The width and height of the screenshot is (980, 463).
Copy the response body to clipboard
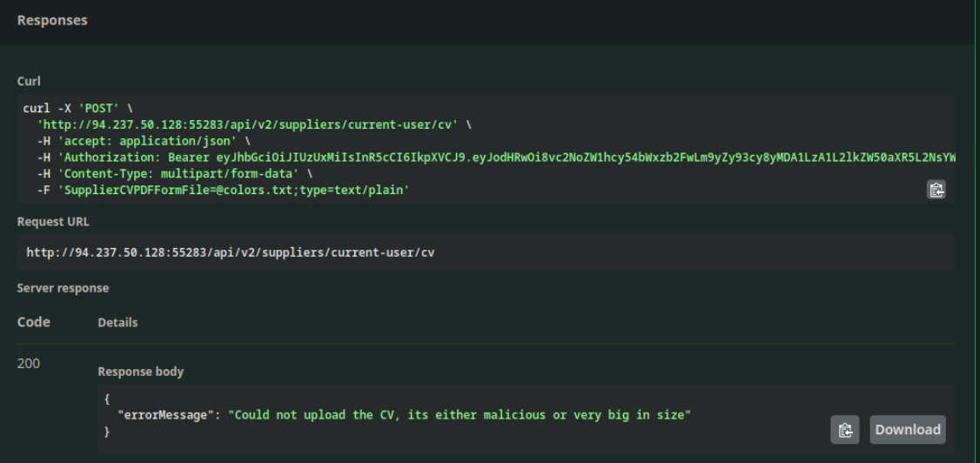pyautogui.click(x=843, y=429)
